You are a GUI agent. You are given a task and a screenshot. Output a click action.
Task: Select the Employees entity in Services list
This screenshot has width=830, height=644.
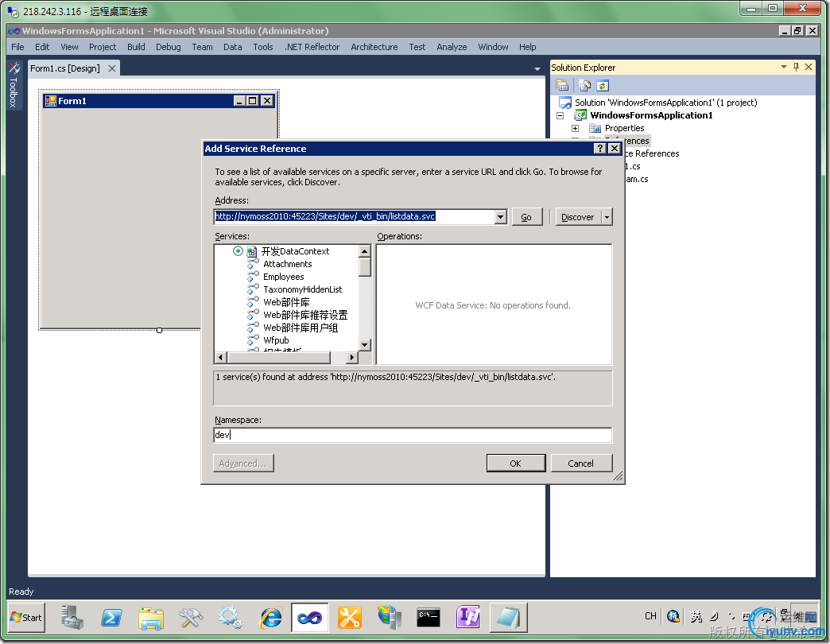[x=283, y=277]
